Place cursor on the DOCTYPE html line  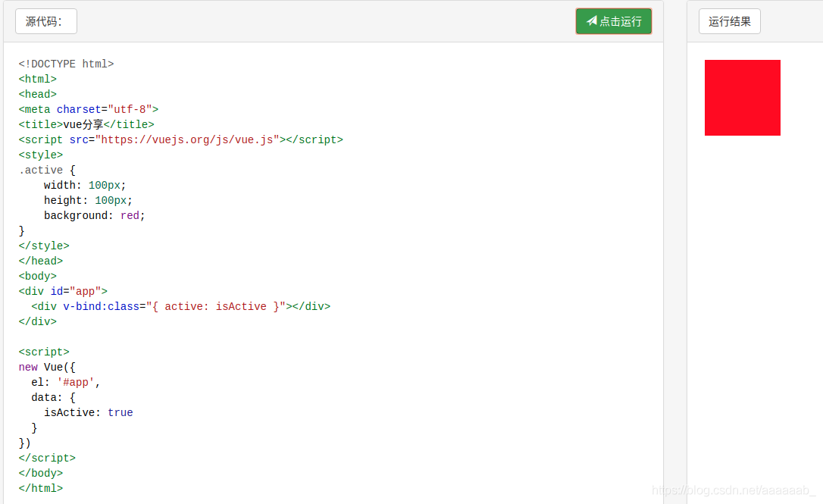tap(66, 64)
